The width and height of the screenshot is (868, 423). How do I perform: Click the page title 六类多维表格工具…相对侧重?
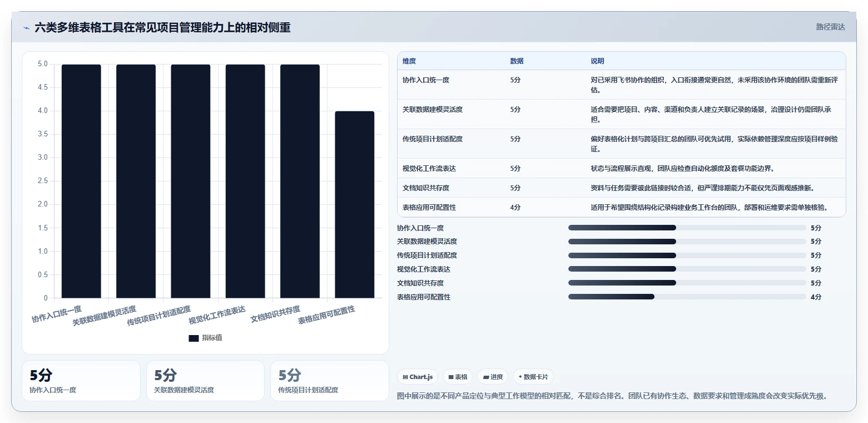click(x=162, y=27)
